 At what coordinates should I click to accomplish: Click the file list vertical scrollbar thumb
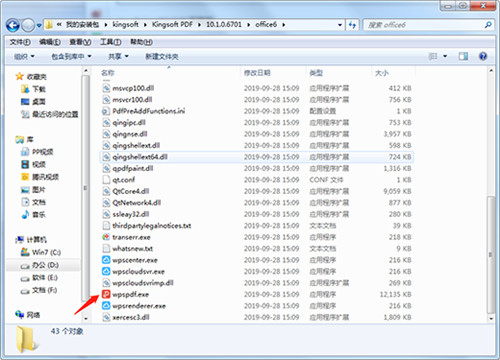click(491, 255)
